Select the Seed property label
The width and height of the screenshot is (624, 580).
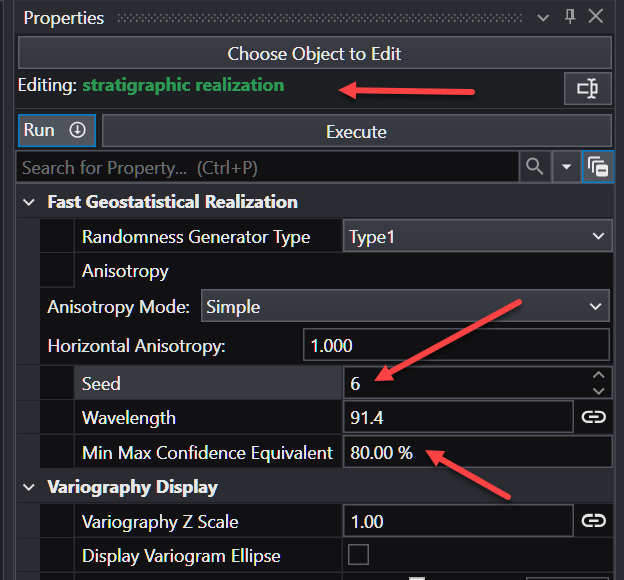101,383
